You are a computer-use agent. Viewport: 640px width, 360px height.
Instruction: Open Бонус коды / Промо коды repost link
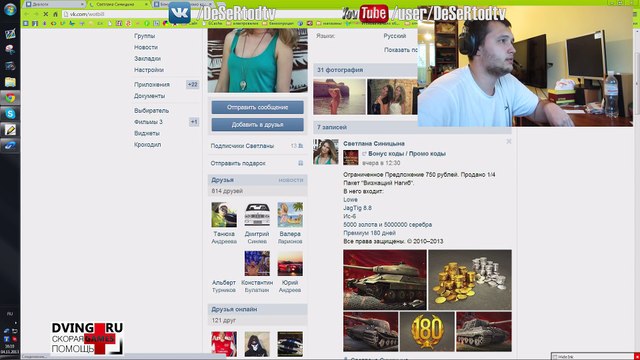tap(407, 154)
